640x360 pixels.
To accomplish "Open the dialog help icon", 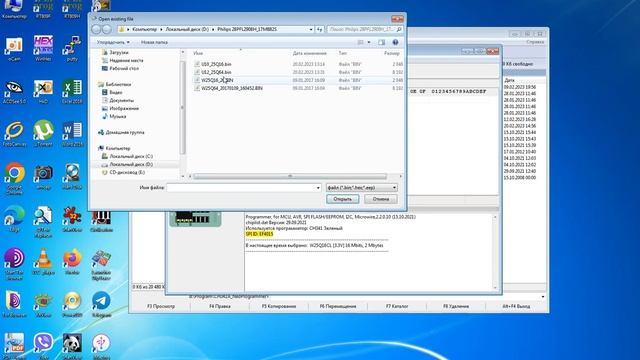I will [x=395, y=42].
